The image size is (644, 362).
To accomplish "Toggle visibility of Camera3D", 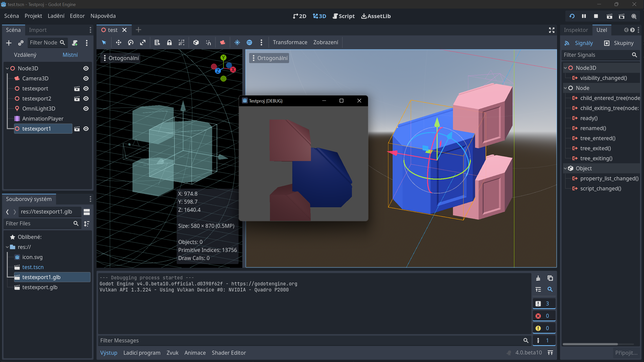I will (86, 79).
